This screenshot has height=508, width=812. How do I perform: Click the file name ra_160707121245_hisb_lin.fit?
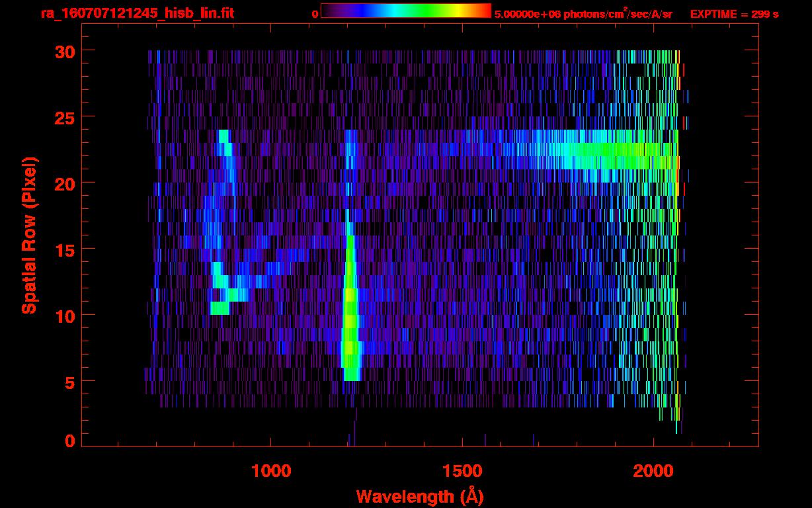point(137,13)
